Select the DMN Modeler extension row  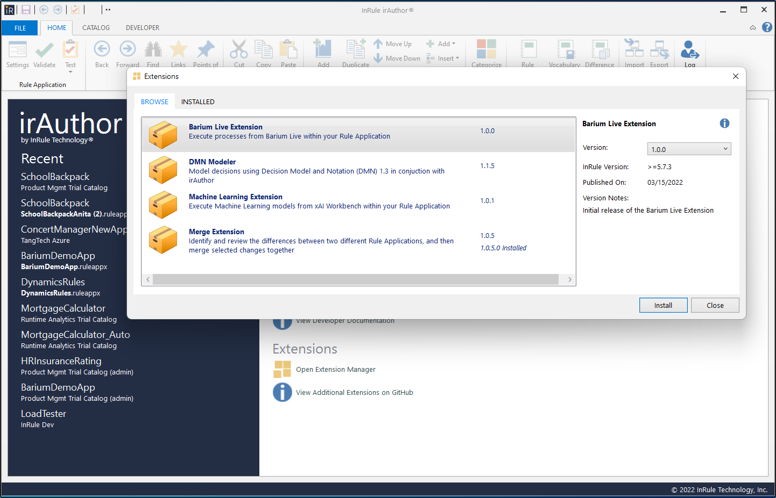pos(358,169)
